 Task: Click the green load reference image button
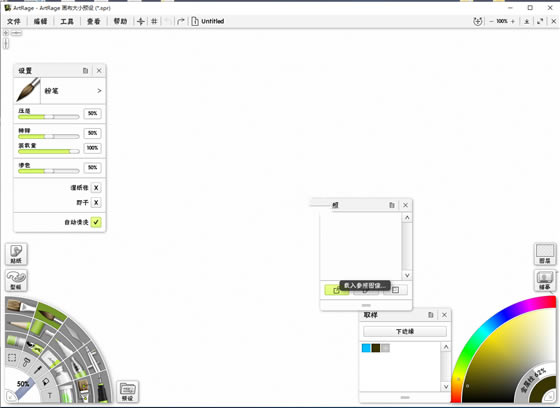click(x=336, y=290)
